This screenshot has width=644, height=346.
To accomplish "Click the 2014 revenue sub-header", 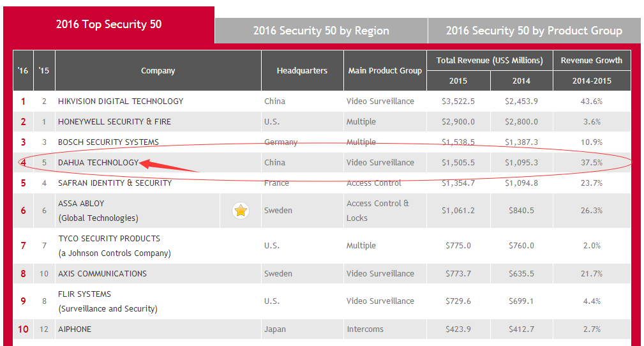I will click(521, 81).
